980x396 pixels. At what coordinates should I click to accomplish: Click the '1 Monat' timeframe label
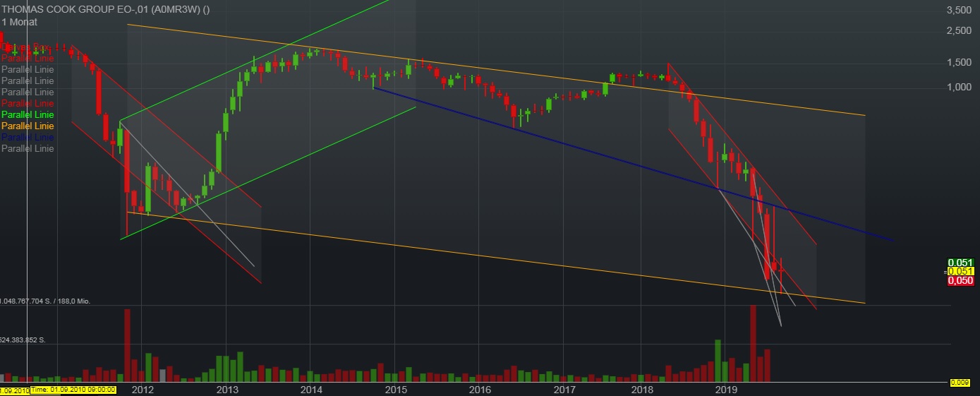[x=19, y=22]
